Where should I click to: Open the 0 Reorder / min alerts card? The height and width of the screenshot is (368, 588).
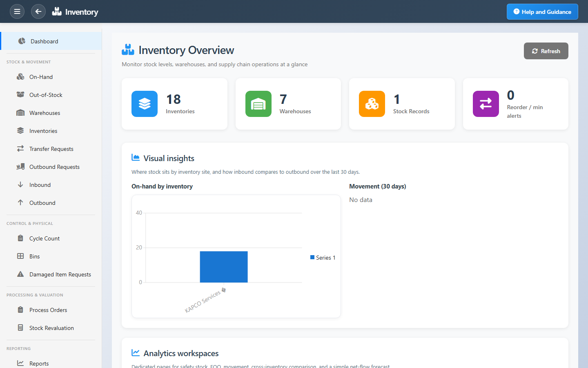[516, 104]
